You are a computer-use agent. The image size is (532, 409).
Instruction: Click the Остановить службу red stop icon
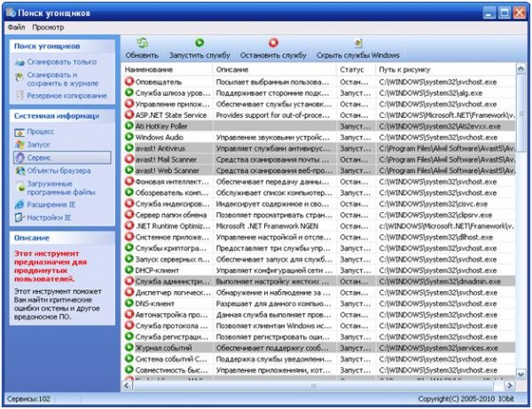(273, 43)
